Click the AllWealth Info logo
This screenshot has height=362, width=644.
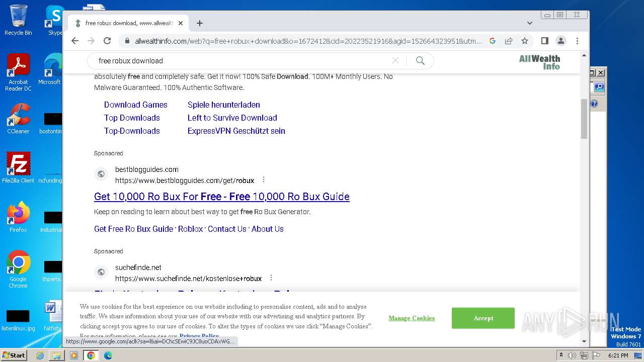(x=539, y=62)
